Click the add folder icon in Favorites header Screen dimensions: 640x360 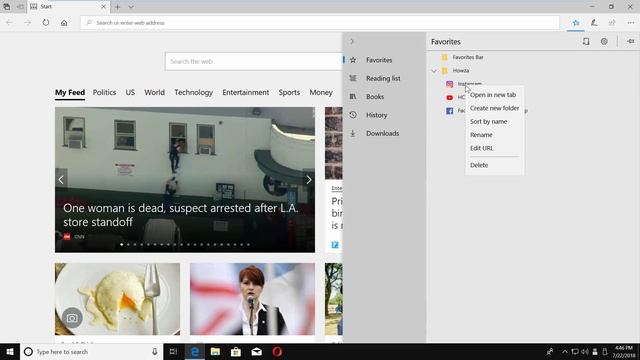tap(586, 41)
